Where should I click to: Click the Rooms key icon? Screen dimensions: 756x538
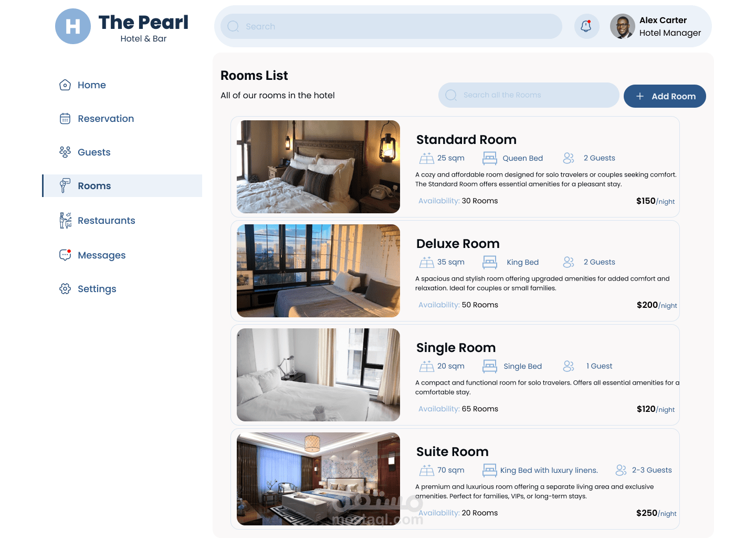click(65, 185)
